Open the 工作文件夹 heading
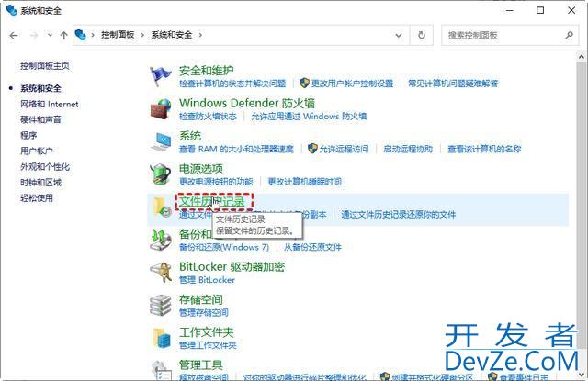This screenshot has width=588, height=381. (206, 332)
